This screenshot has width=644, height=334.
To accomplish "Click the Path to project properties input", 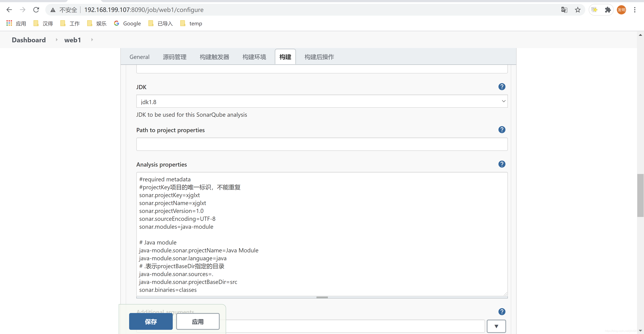I will [x=322, y=144].
